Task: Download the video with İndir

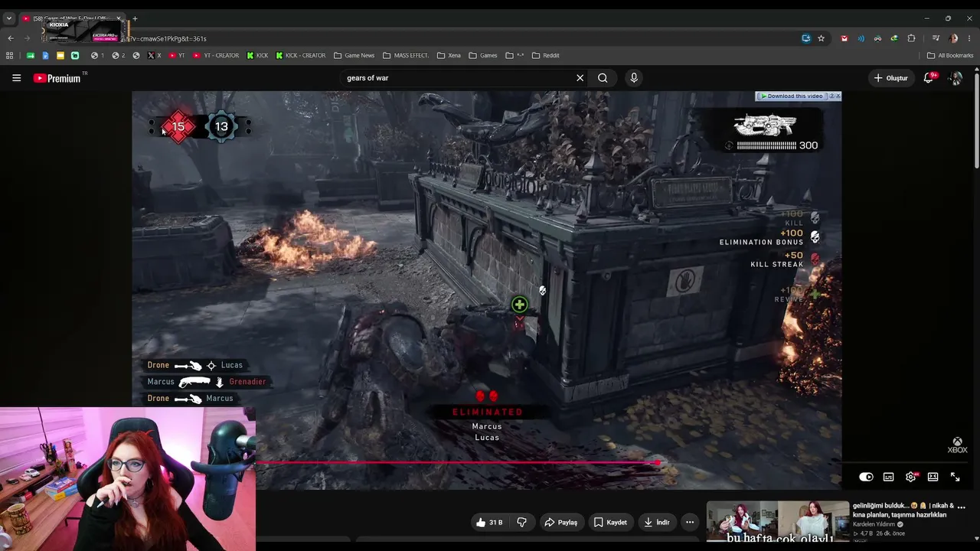Action: pyautogui.click(x=657, y=522)
